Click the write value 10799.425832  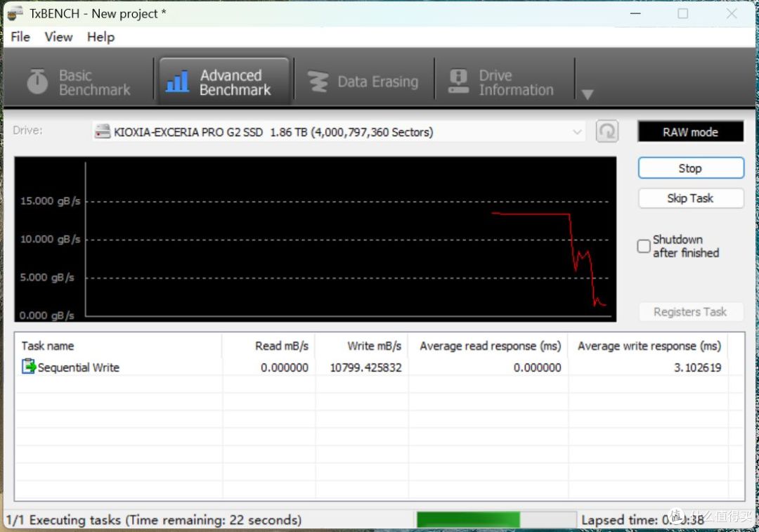pyautogui.click(x=366, y=368)
